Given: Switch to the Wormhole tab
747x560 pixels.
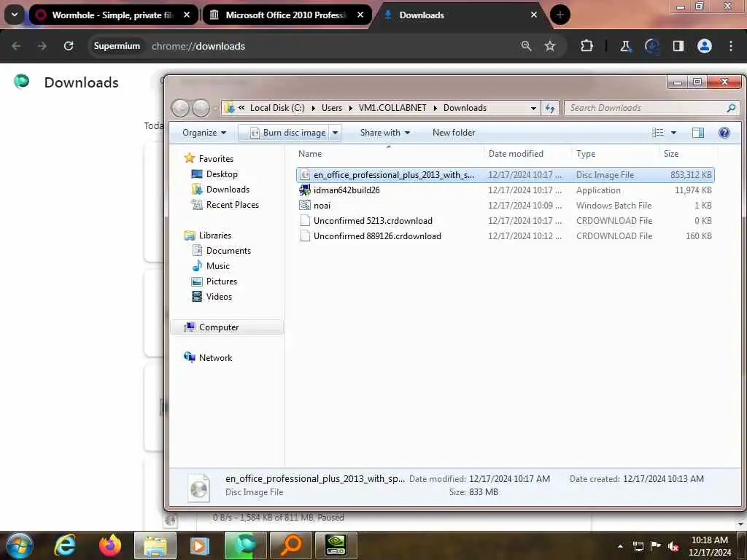Looking at the screenshot, I should click(113, 15).
